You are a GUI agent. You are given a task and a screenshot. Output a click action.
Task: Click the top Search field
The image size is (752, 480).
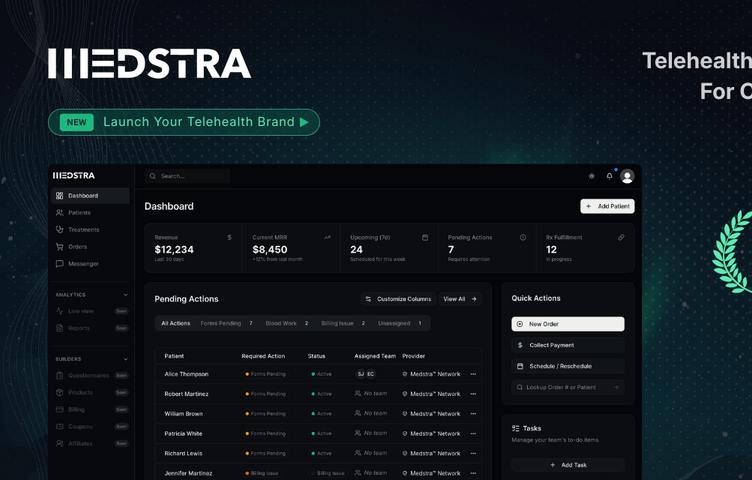click(188, 176)
